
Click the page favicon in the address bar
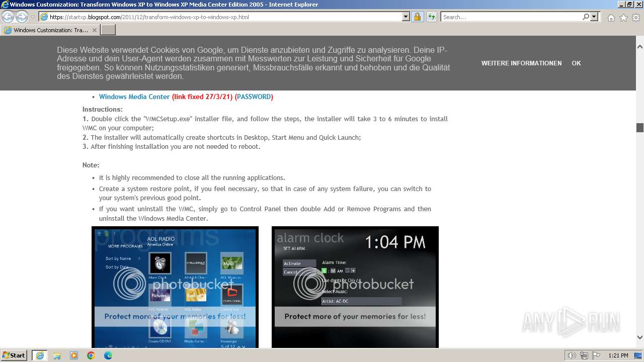[44, 17]
